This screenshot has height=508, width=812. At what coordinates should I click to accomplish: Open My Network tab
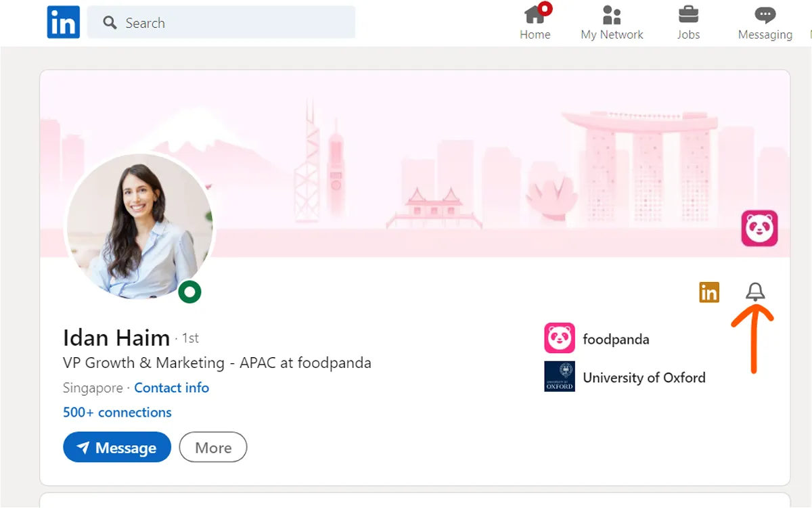612,22
